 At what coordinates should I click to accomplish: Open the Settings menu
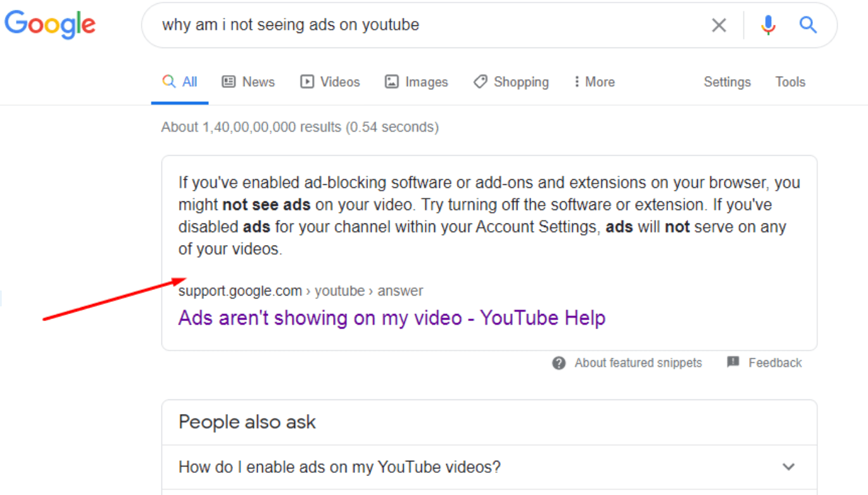[727, 82]
